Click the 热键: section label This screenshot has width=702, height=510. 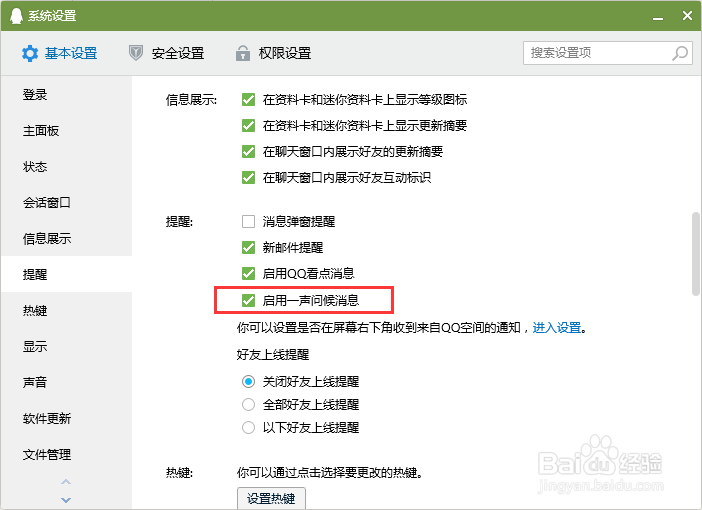click(x=179, y=472)
